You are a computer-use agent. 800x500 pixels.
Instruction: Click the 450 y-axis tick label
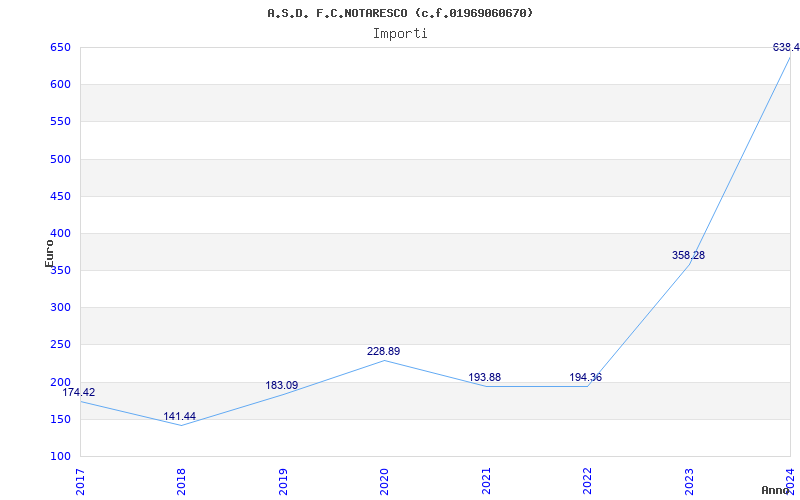point(59,196)
